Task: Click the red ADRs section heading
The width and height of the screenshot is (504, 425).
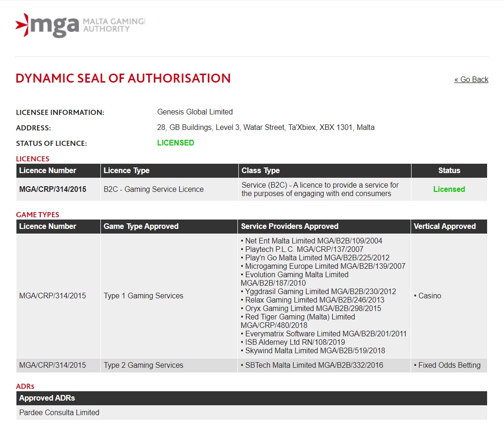Action: (25, 386)
